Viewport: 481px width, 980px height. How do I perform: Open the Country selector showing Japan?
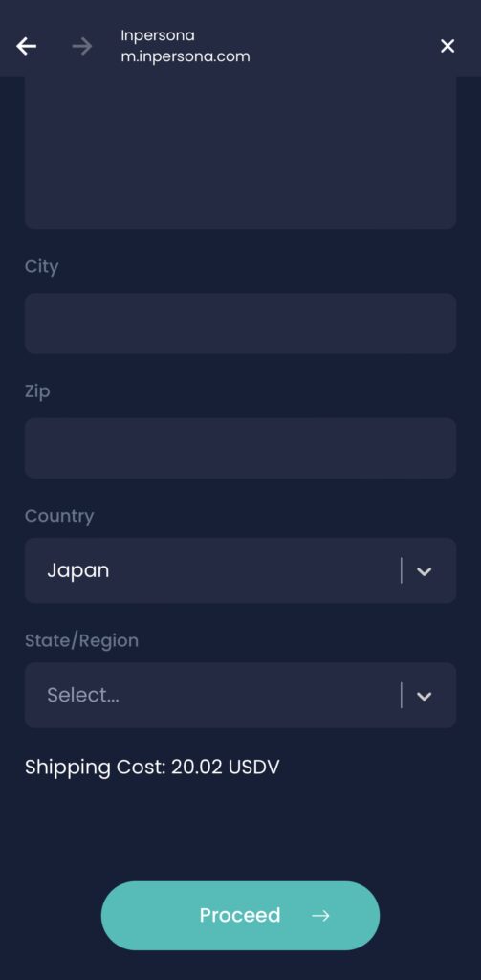(241, 570)
